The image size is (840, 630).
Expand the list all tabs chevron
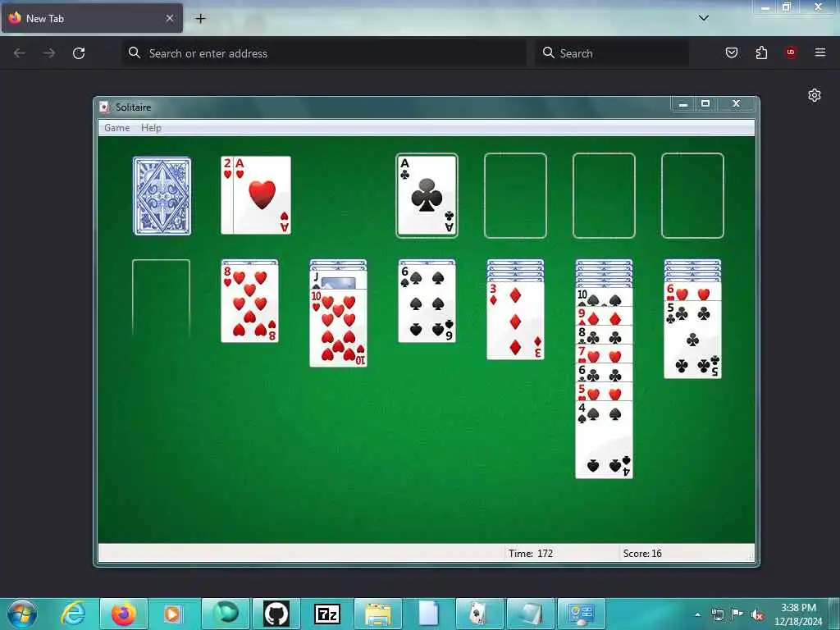click(703, 18)
